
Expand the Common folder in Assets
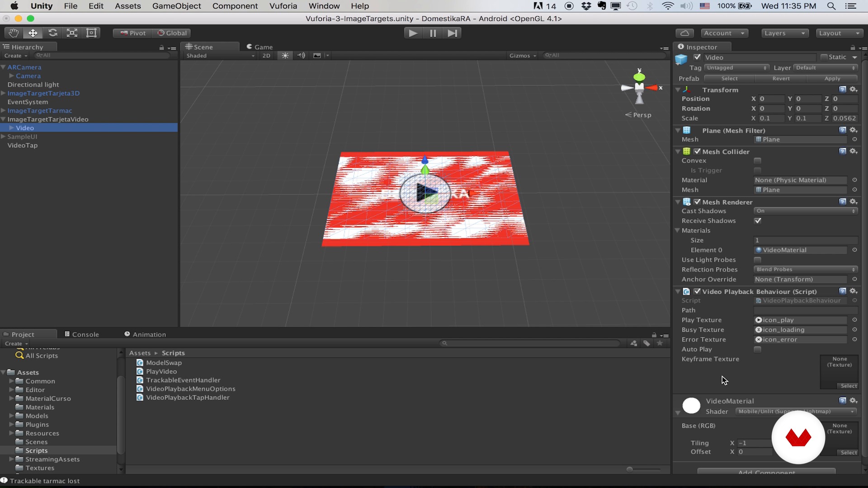[x=12, y=381]
